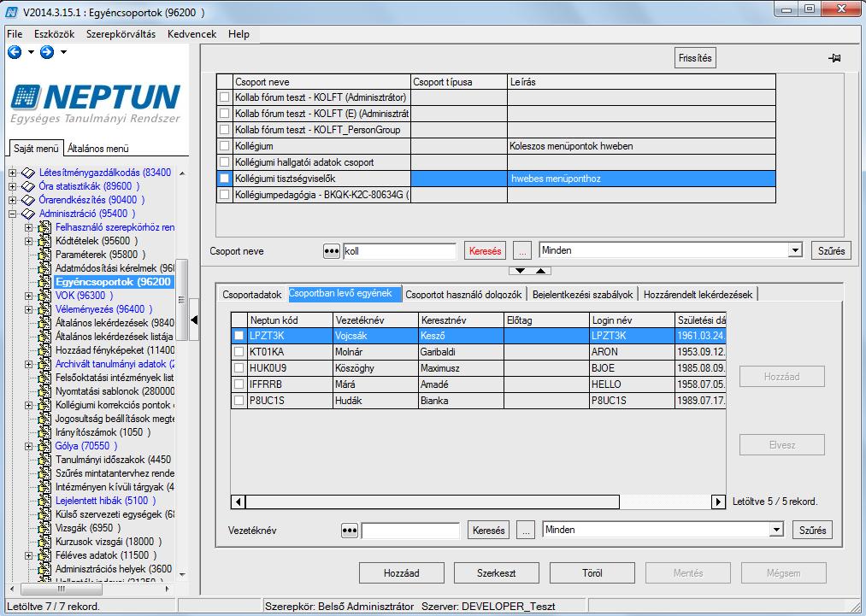Click the Egyéncsoportok menu item icon

[44, 282]
